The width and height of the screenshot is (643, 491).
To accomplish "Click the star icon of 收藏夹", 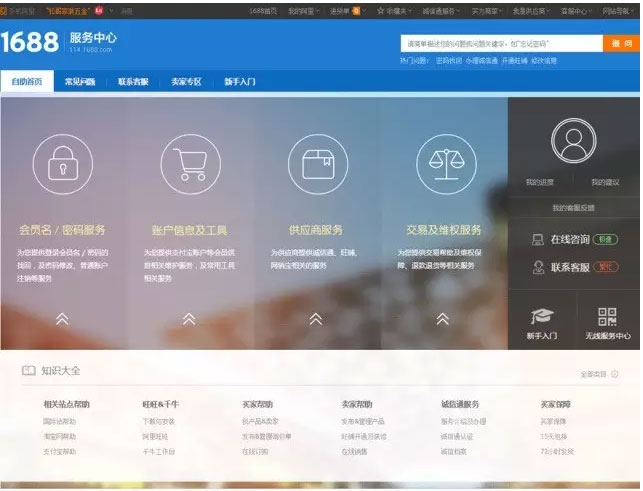I will (381, 11).
